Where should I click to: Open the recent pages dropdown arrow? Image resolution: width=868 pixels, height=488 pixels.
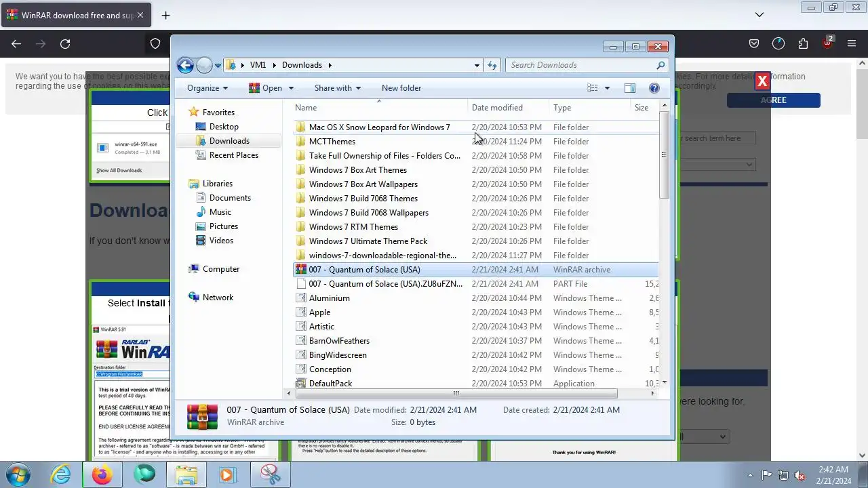pyautogui.click(x=218, y=66)
